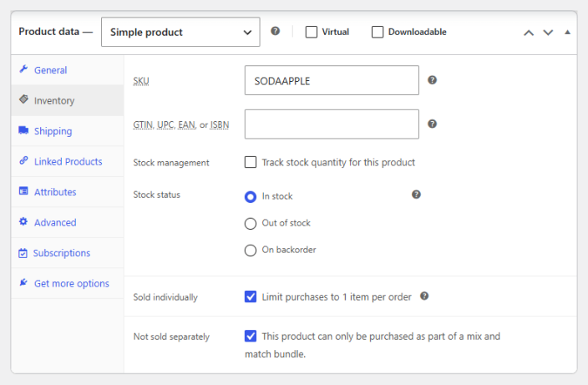Click the Shipping truck icon
Screen dimensions: 588x385
23,130
